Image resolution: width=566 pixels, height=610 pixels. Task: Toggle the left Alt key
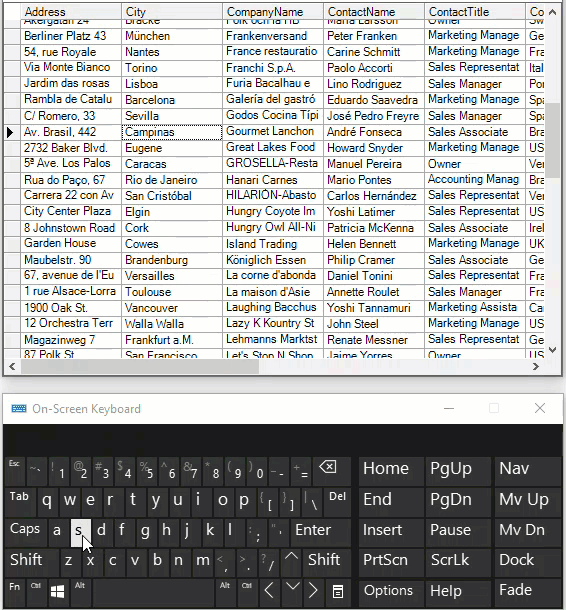pos(80,591)
